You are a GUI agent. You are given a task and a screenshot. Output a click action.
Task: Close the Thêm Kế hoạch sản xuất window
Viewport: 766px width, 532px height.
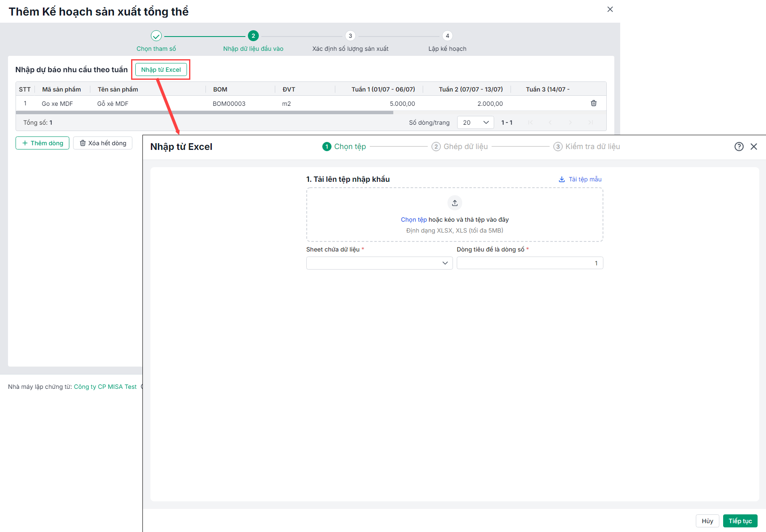click(610, 9)
